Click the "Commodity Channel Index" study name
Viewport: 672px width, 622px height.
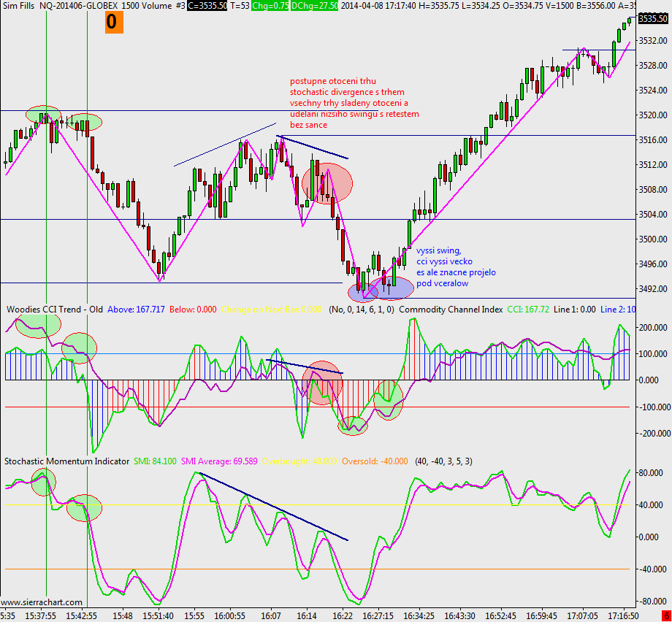(x=451, y=310)
